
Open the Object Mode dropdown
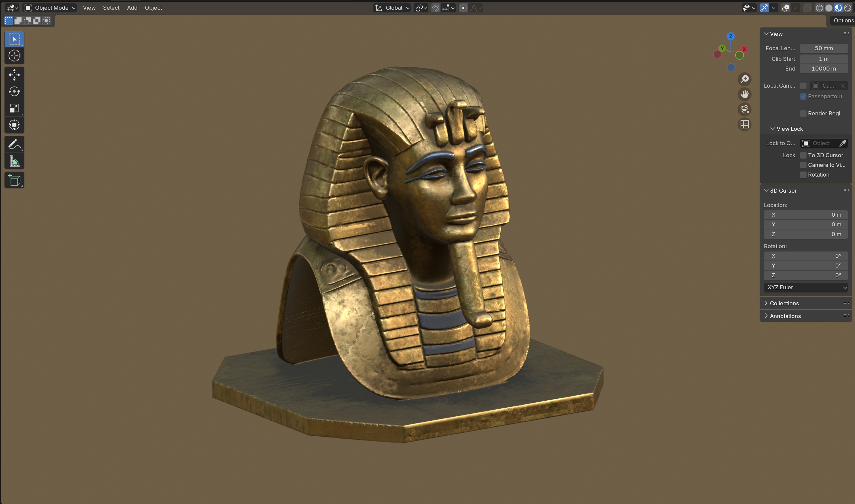[x=50, y=8]
